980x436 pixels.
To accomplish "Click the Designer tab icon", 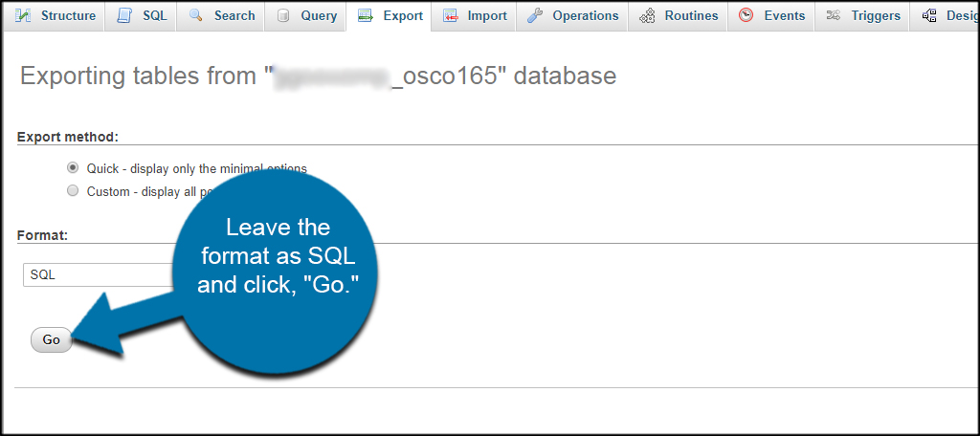I will click(929, 15).
